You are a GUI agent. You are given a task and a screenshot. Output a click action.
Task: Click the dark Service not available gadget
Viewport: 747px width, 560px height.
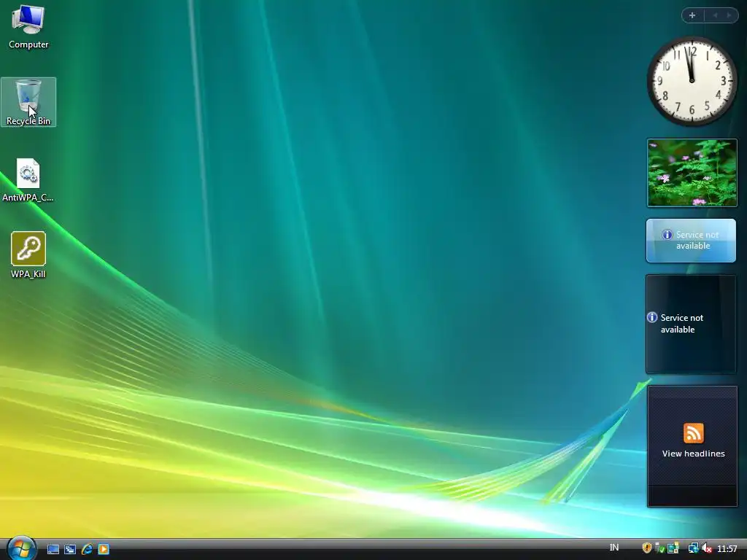(691, 324)
